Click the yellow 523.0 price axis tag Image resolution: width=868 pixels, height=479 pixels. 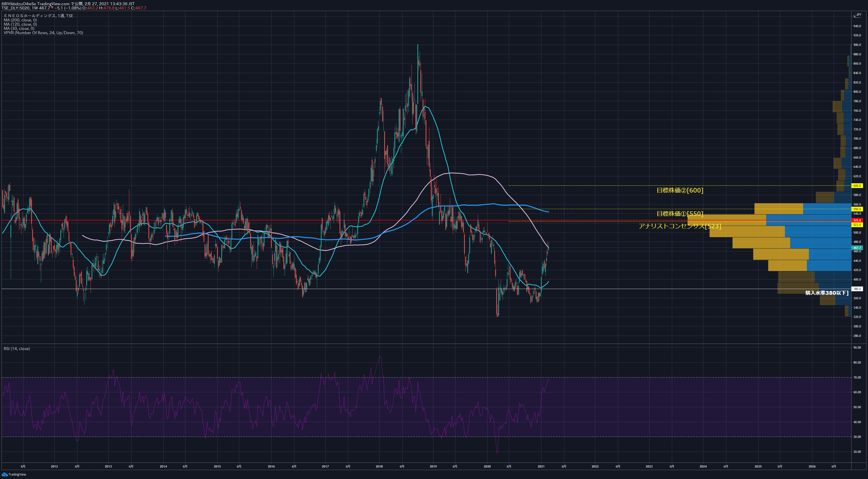(857, 225)
